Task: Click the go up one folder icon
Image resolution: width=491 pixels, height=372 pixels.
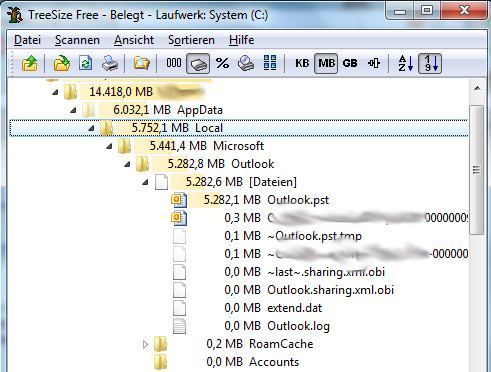Action: pos(30,63)
